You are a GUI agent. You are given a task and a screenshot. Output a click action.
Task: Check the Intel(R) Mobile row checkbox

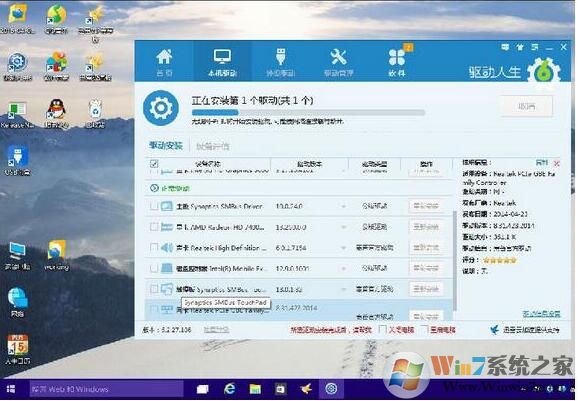(x=154, y=268)
